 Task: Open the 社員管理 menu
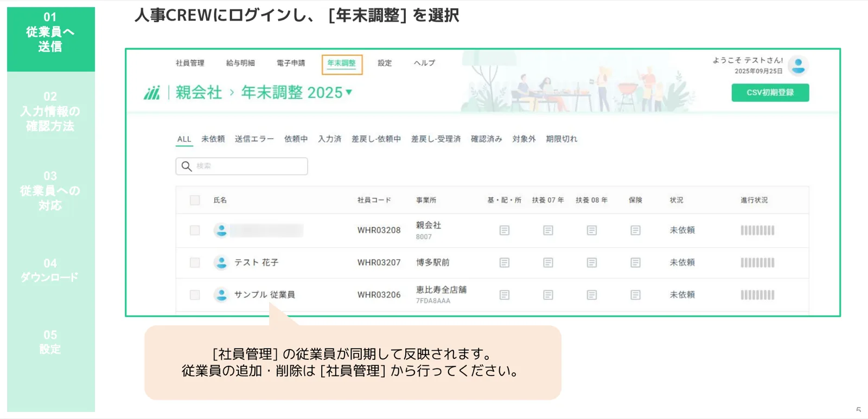pos(190,63)
